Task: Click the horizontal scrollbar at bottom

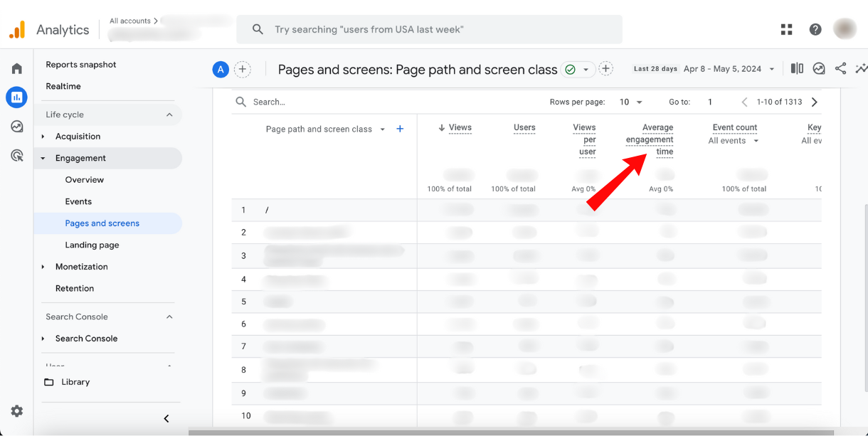Action: click(x=511, y=432)
